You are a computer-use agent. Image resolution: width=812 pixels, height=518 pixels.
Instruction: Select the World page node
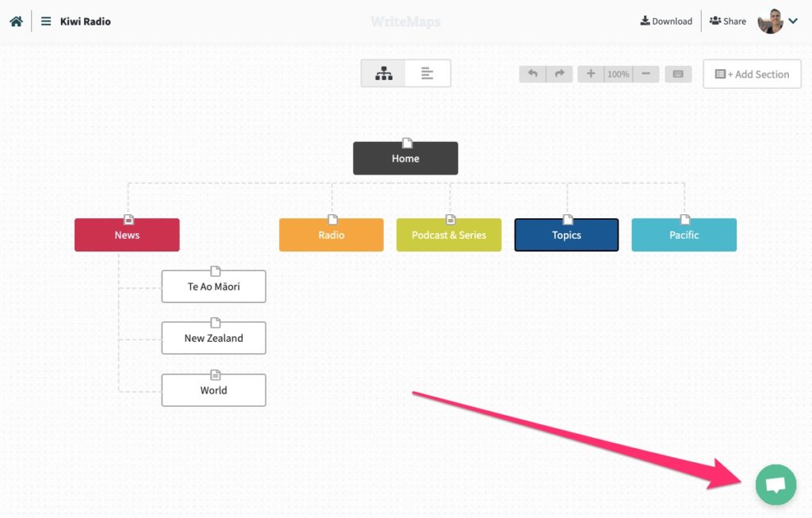point(214,390)
